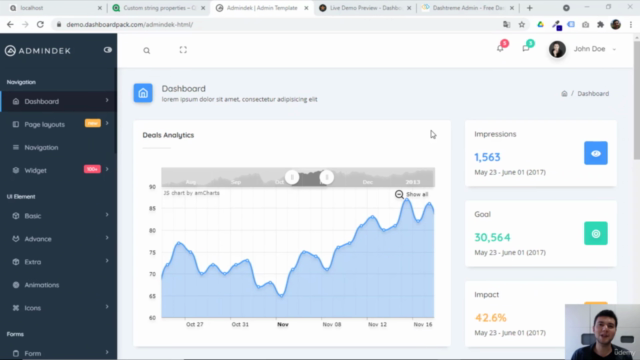Expand the Dashboard submenu chevron
The image size is (640, 360).
coord(107,100)
